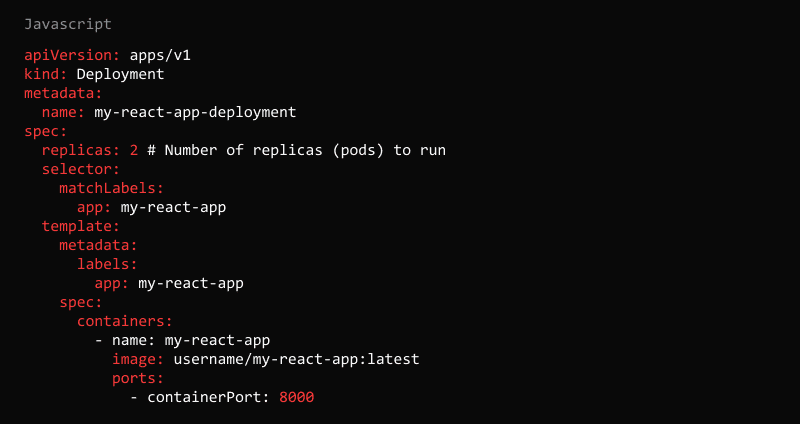Click the my-react-app-deployment name value
This screenshot has height=424, width=800.
coord(195,112)
